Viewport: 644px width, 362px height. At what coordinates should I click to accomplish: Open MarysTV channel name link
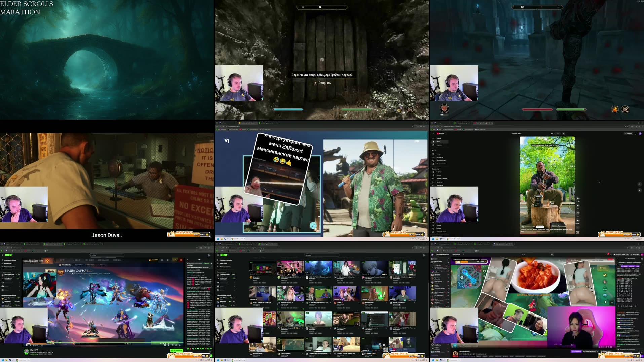(34, 350)
